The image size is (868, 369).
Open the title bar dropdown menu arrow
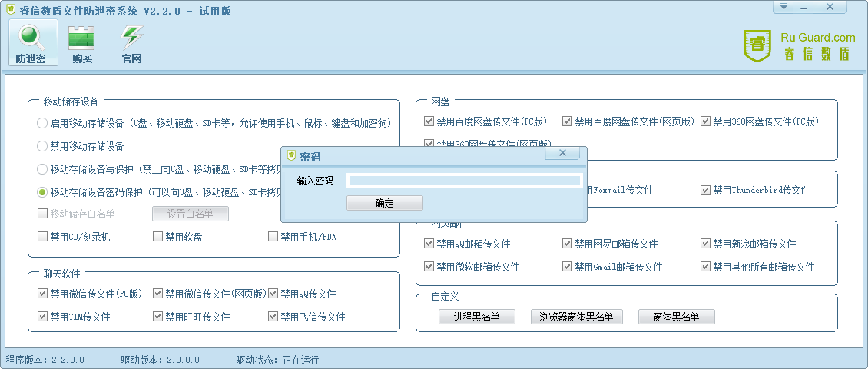coord(784,7)
